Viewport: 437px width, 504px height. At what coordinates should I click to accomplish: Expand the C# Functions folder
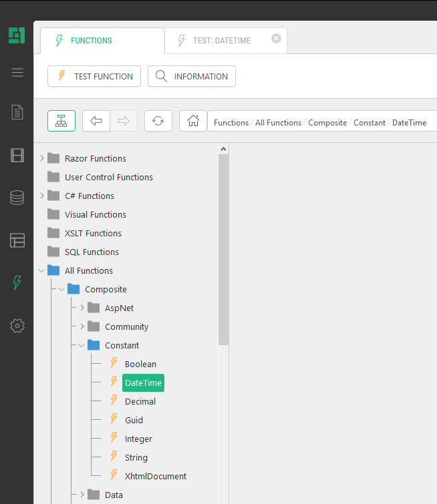point(42,196)
